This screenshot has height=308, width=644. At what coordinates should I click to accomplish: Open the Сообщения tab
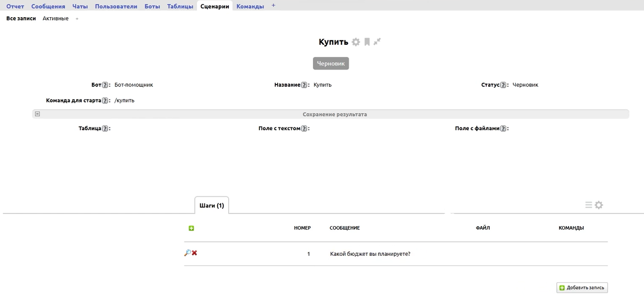(x=48, y=6)
